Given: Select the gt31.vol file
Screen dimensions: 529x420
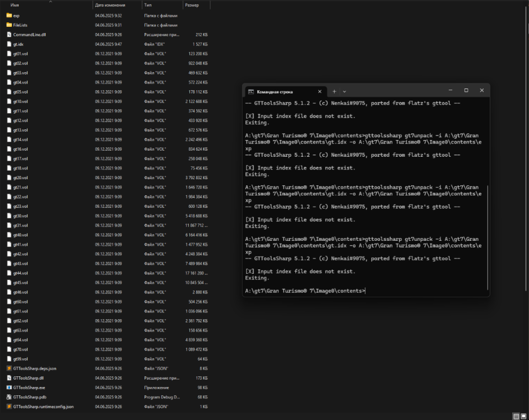Looking at the screenshot, I should [x=21, y=226].
